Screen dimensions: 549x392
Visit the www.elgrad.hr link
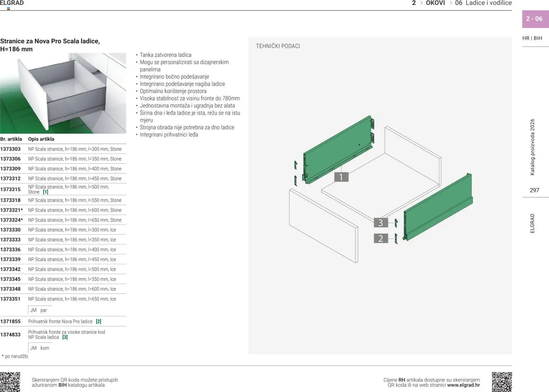tap(464, 385)
